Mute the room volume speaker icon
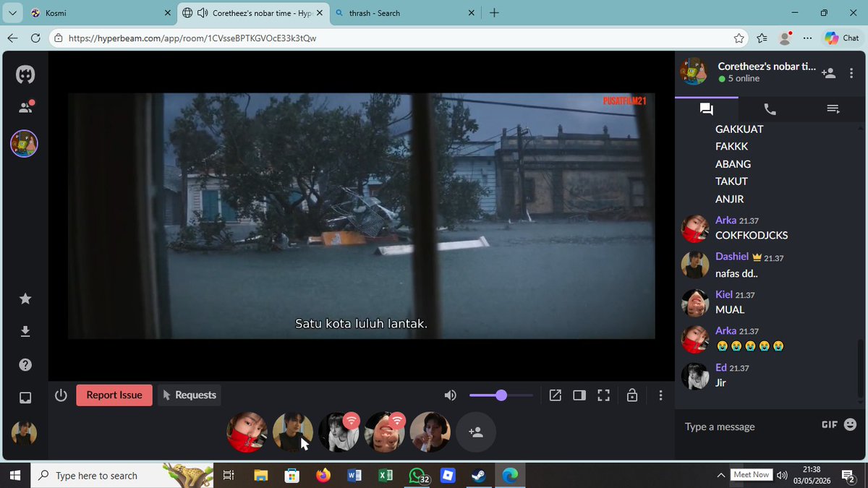The height and width of the screenshot is (488, 868). 451,395
